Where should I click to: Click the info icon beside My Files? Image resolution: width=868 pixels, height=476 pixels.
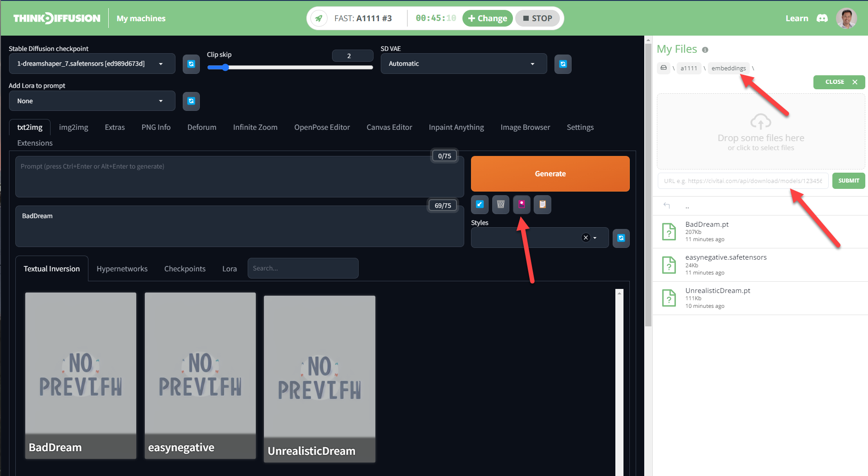[x=705, y=50]
